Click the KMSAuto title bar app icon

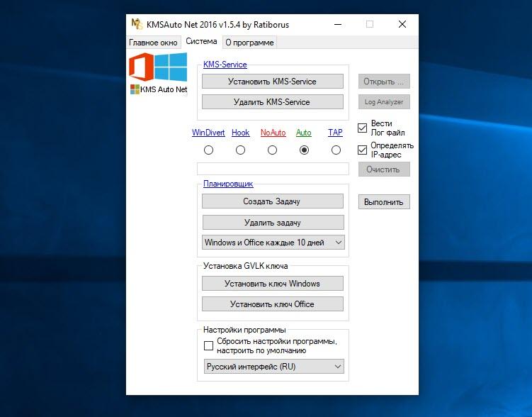137,24
